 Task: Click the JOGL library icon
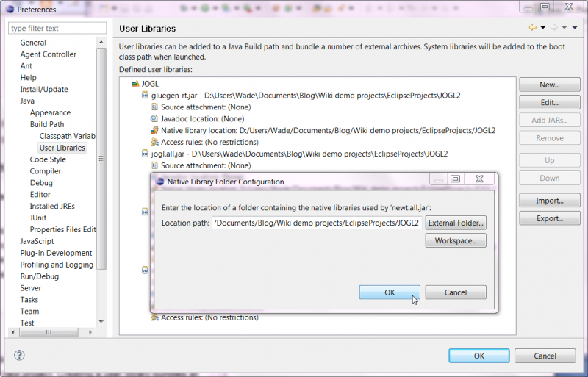(135, 83)
